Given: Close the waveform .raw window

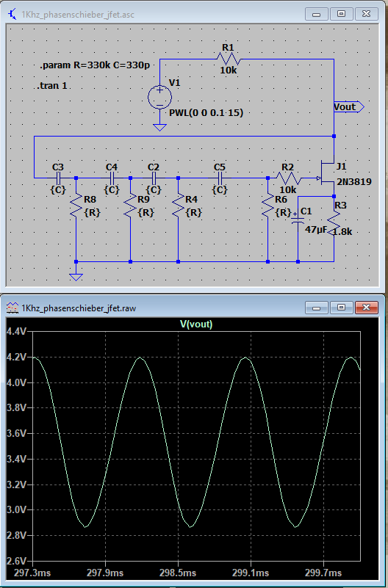Looking at the screenshot, I should coord(366,308).
